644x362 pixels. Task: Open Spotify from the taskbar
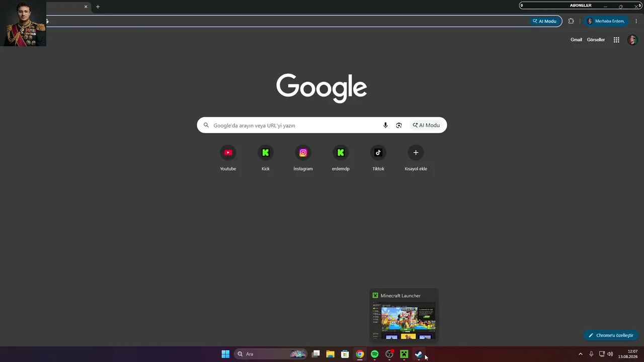374,354
